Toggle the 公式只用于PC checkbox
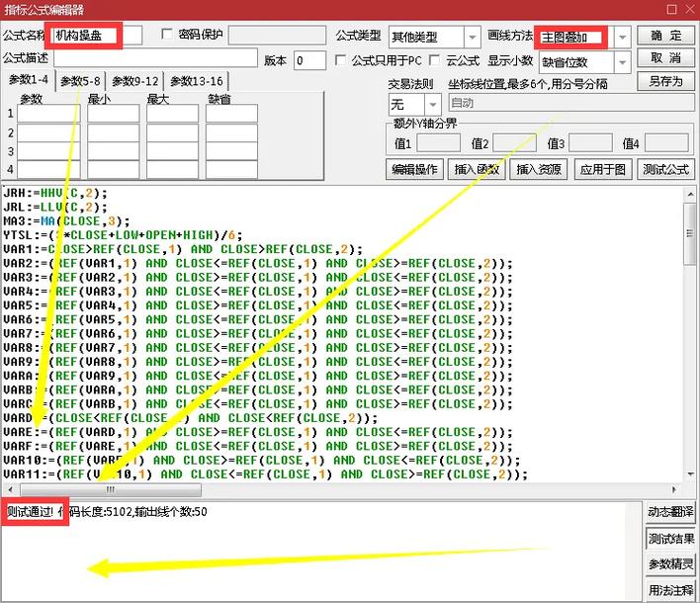 click(x=342, y=60)
